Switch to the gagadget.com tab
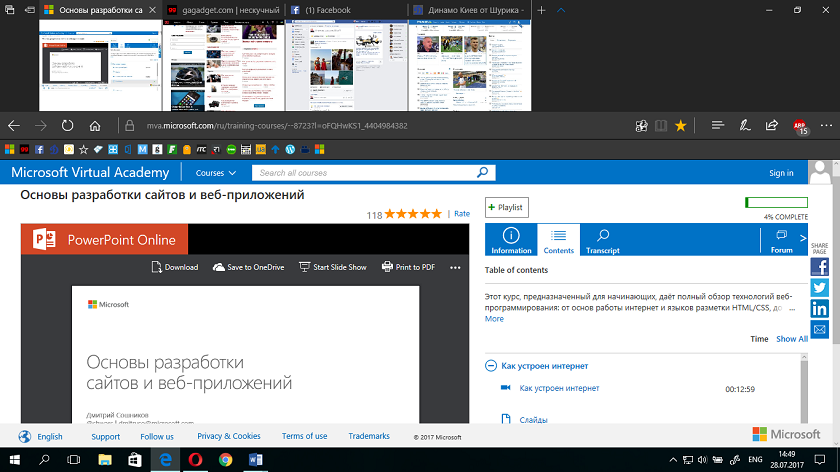Screen dimensions: 840x472 (224, 10)
